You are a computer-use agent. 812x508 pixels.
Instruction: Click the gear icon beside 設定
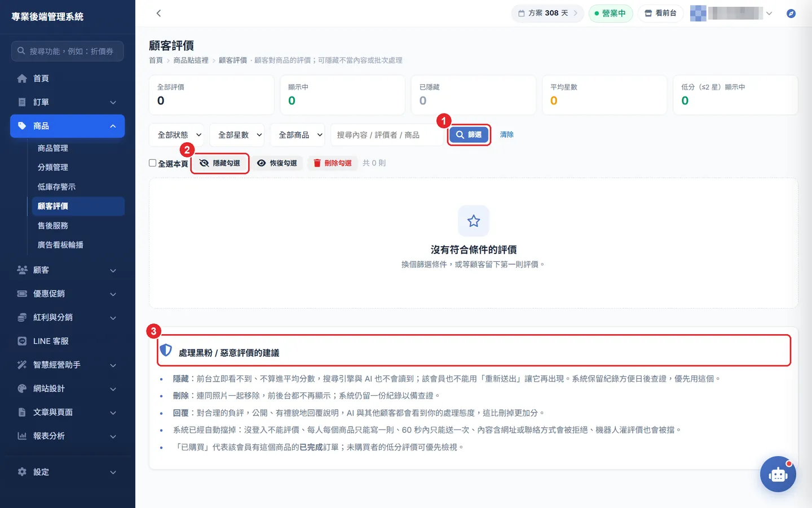click(22, 472)
